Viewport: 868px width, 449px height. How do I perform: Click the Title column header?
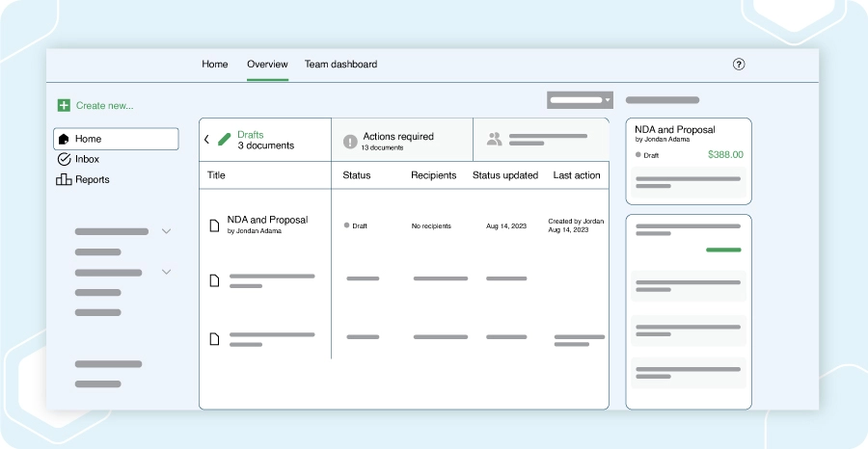(216, 175)
